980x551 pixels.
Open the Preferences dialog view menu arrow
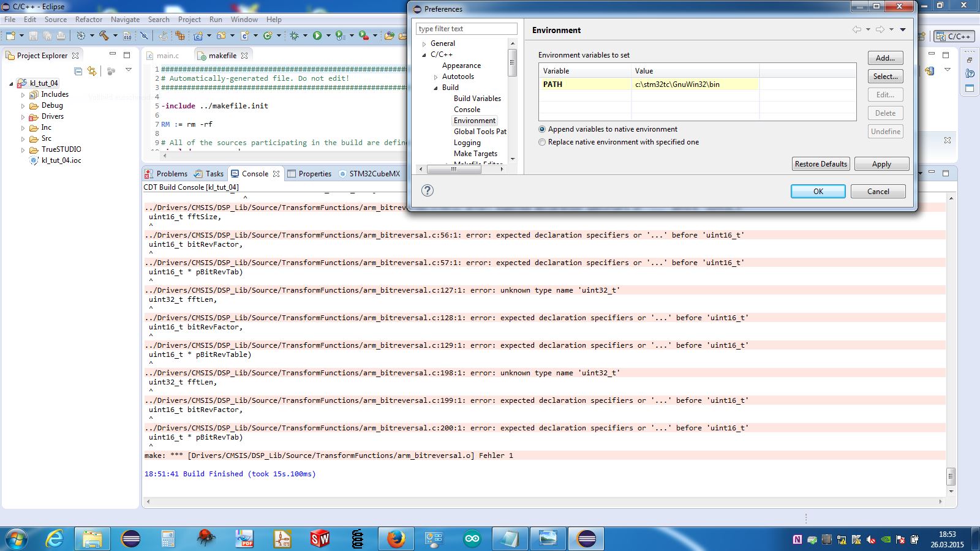[x=903, y=29]
